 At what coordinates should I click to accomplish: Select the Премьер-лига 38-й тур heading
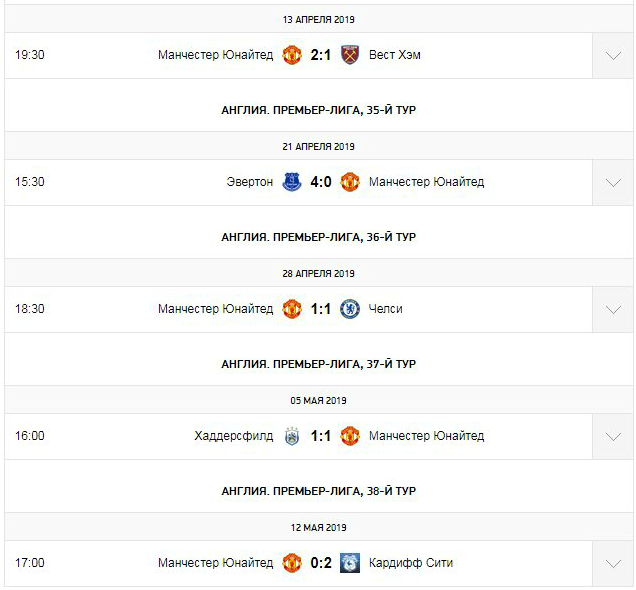pos(318,491)
